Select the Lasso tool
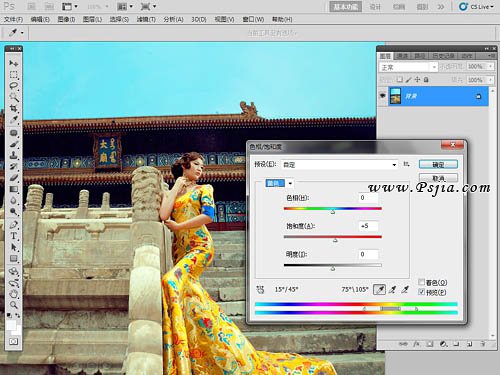 click(13, 86)
